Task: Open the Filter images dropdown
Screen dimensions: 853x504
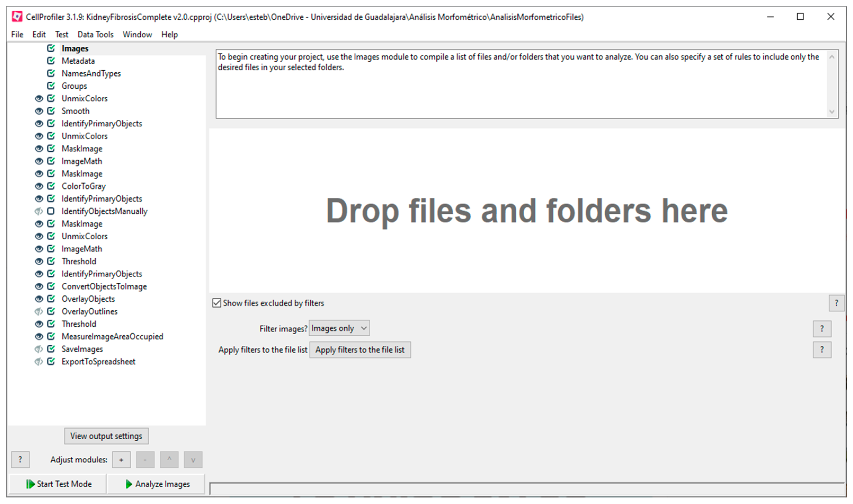Action: pyautogui.click(x=339, y=328)
